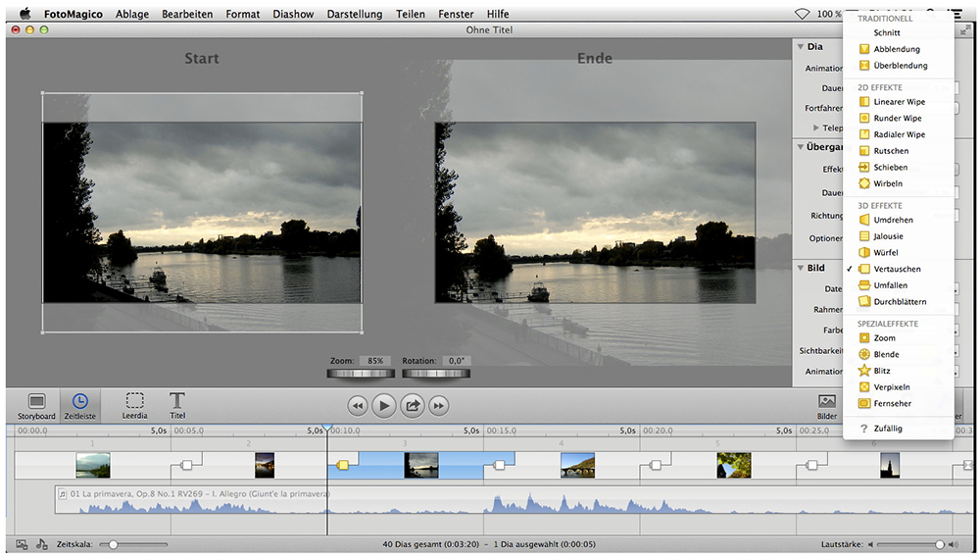The image size is (980, 560).
Task: Collapse the Dia section triangle
Action: click(801, 47)
